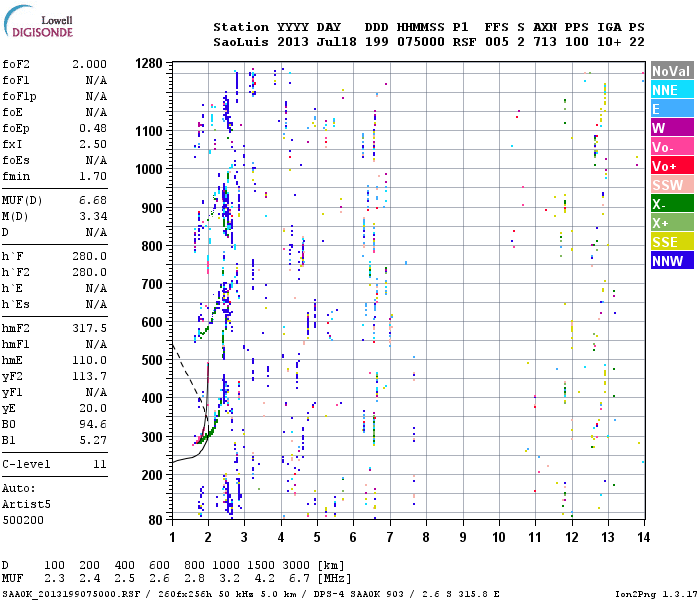Click the 1280 height axis label
This screenshot has height=600, width=700.
point(149,63)
